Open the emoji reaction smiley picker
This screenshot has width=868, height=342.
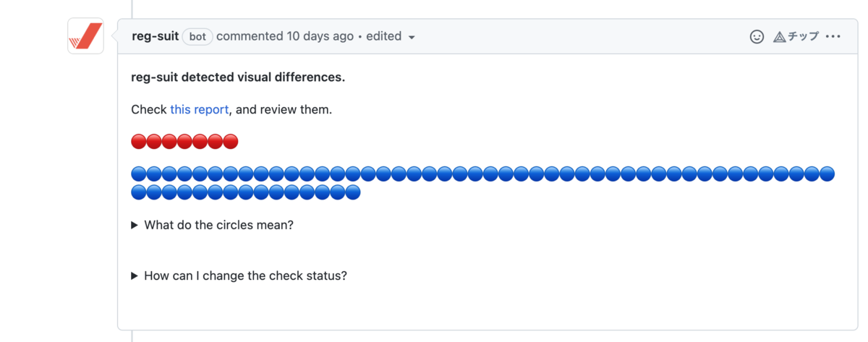[x=757, y=37]
